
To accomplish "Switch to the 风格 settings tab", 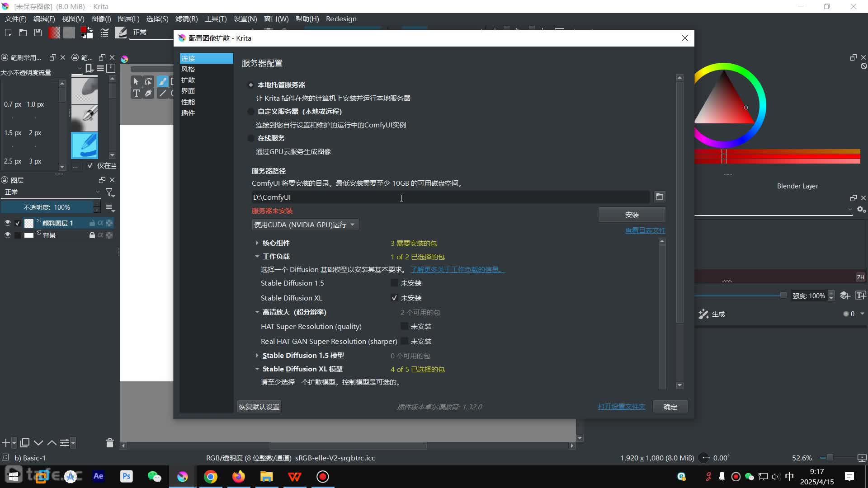I will [x=206, y=69].
